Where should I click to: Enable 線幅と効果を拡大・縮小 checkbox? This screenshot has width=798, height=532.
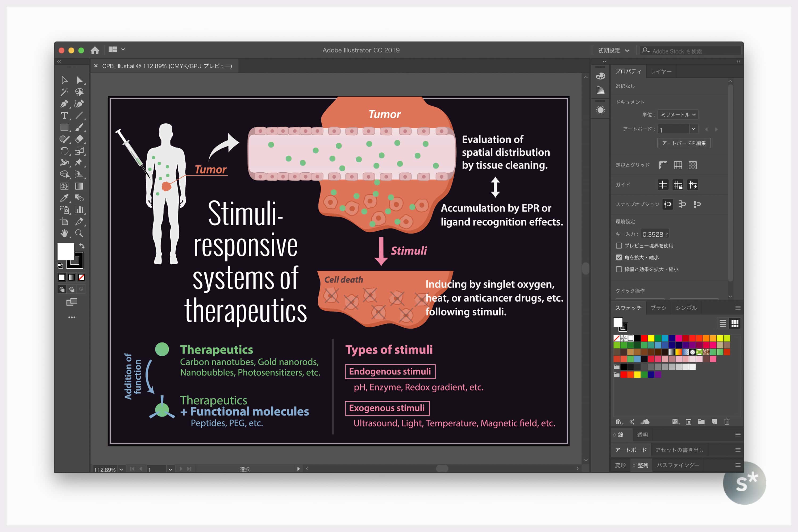(x=619, y=269)
